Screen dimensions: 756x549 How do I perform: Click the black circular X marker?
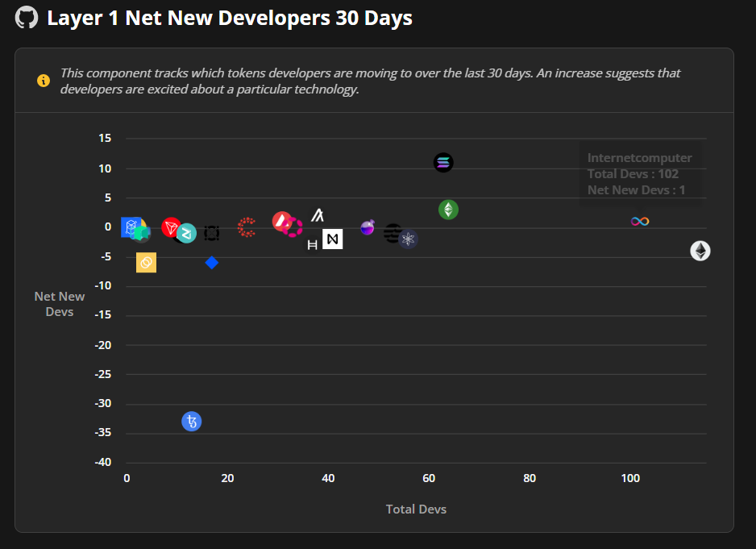(x=212, y=233)
